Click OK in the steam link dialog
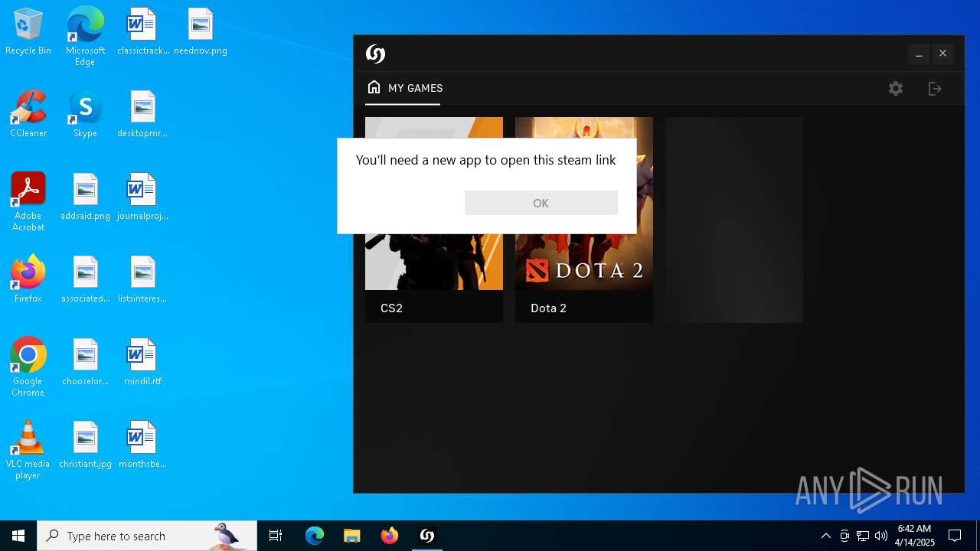 tap(541, 203)
